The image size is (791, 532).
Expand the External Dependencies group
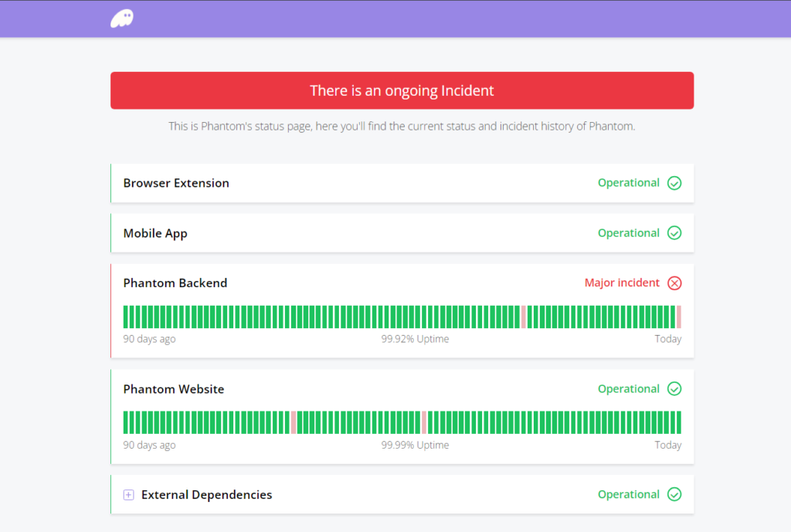[x=129, y=495]
